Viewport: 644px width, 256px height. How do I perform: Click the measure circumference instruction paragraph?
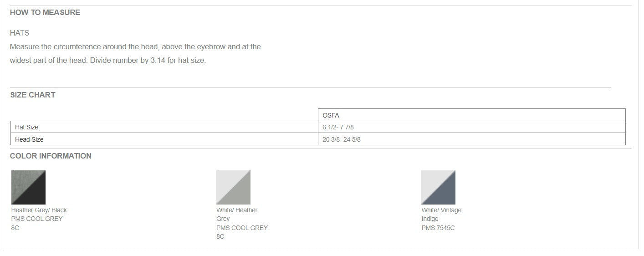tap(135, 46)
